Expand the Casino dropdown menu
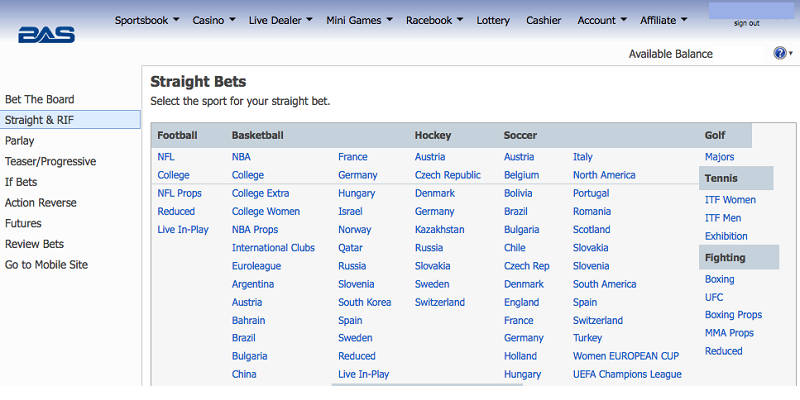 point(214,20)
